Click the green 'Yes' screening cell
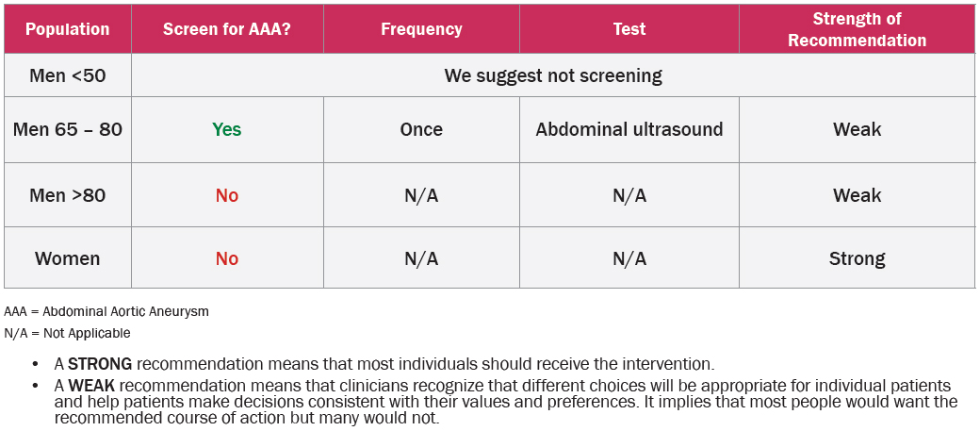Screen dimensions: 980x431 [227, 129]
